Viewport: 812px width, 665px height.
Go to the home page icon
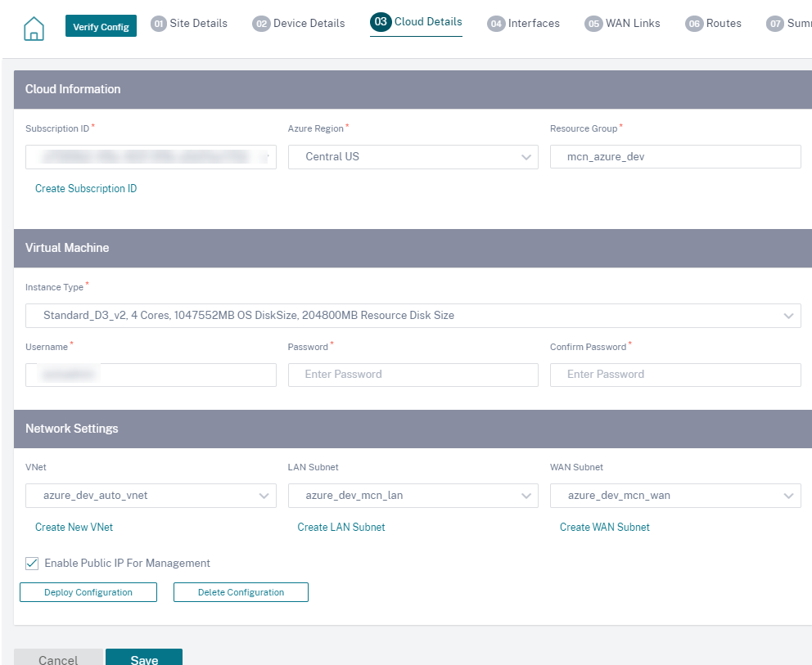(34, 28)
